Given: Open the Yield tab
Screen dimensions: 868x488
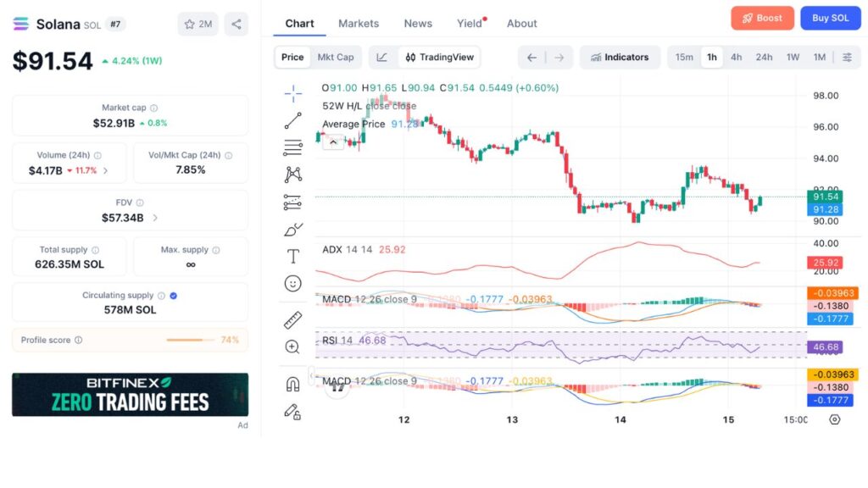Looking at the screenshot, I should pos(470,24).
